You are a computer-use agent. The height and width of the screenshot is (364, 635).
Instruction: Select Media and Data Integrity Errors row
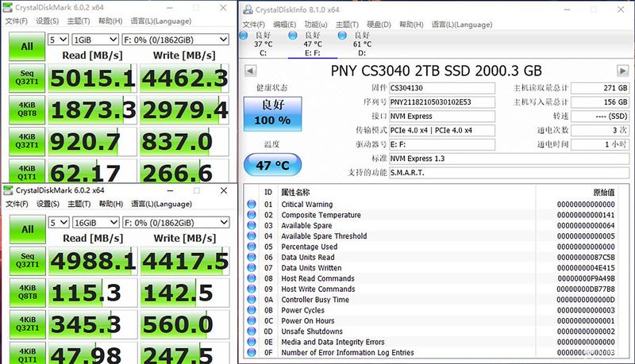(x=431, y=342)
